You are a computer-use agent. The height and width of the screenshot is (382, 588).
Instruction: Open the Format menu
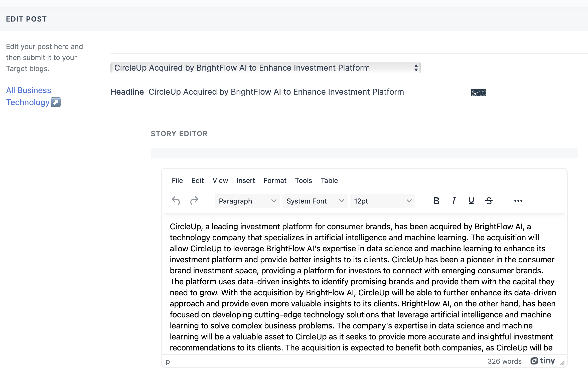[275, 180]
